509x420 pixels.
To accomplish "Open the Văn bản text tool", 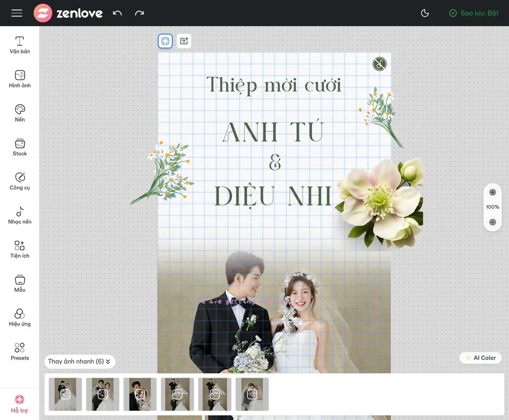I will coord(20,45).
